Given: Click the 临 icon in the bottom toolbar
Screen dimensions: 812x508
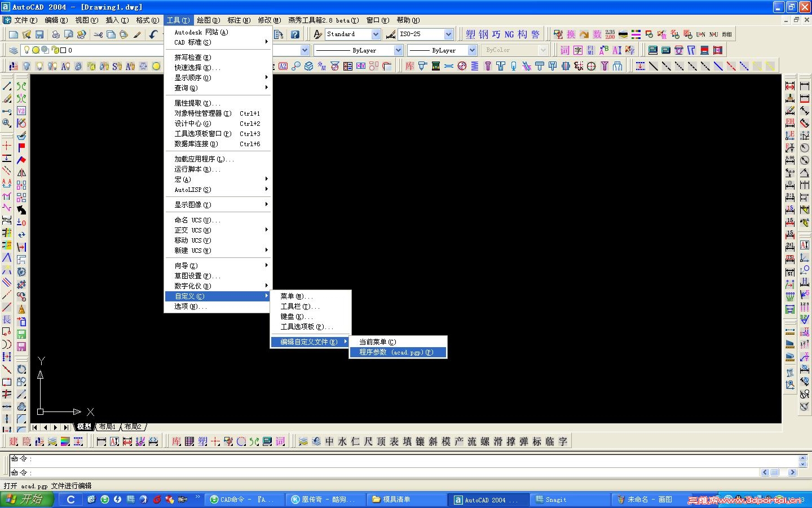Looking at the screenshot, I should [550, 441].
